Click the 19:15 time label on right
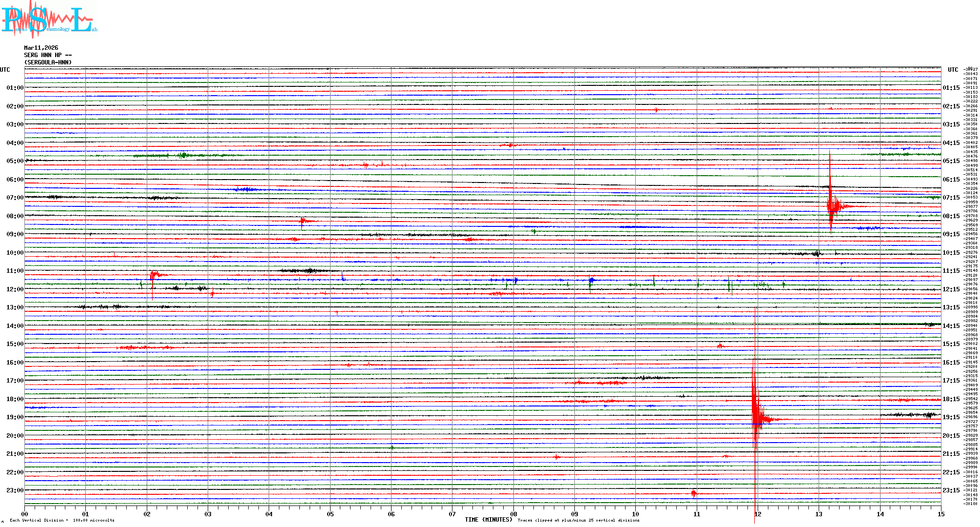980x527 pixels. point(951,417)
